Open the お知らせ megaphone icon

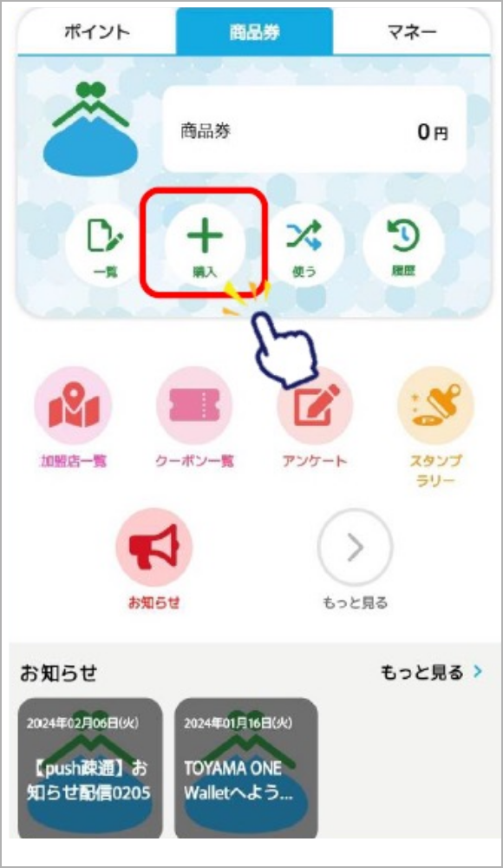coord(154,548)
